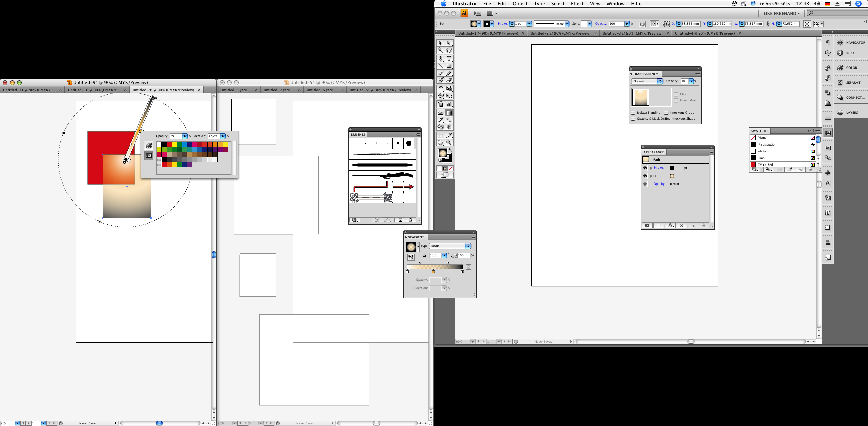Click the X coordinate input field

pyautogui.click(x=690, y=24)
